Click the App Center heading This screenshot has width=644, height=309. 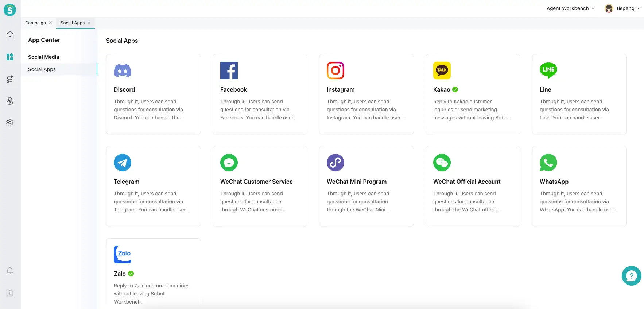coord(44,40)
